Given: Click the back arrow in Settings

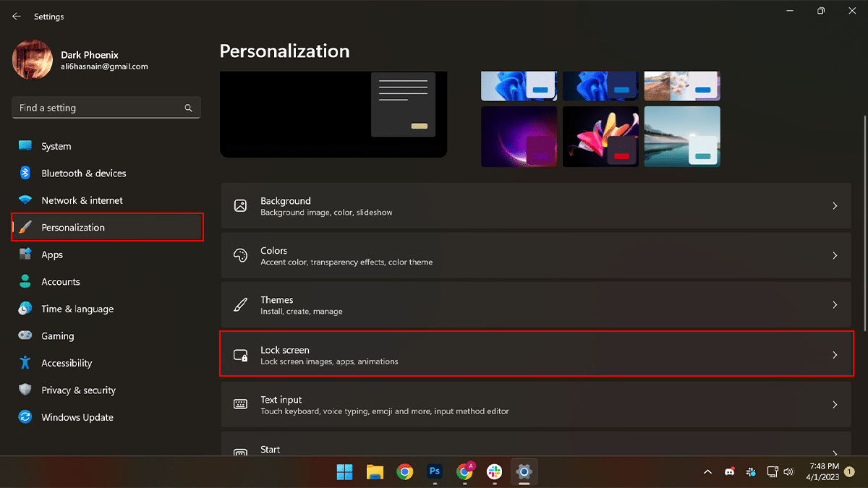Looking at the screenshot, I should click(17, 16).
